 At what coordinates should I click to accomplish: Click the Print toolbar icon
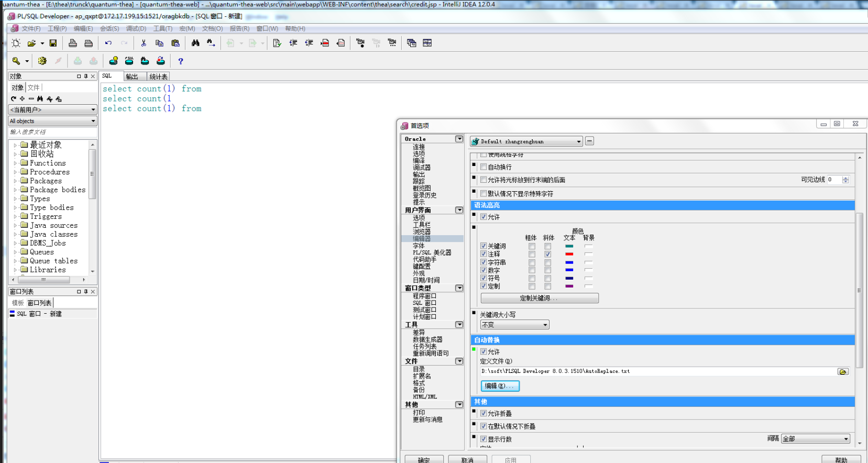pos(73,43)
